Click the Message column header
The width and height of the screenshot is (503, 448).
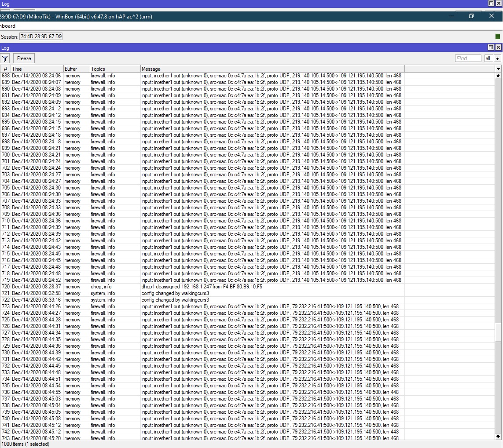[272, 69]
